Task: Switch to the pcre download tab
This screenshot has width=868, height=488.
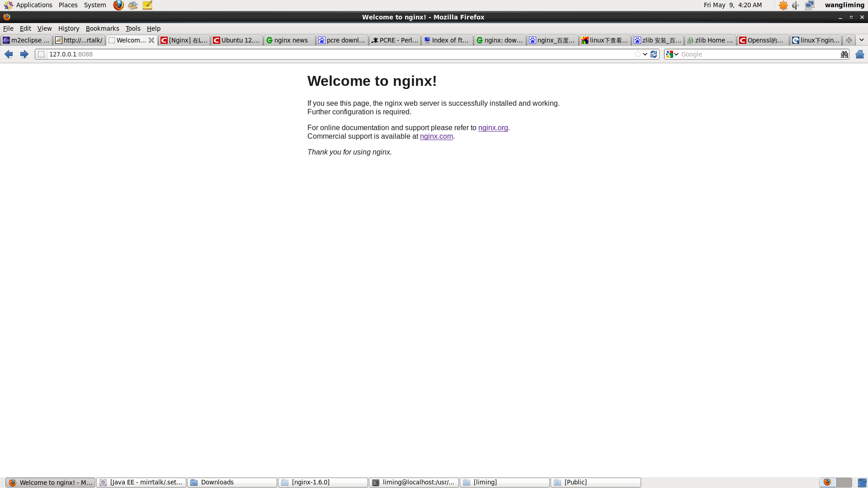Action: (342, 40)
